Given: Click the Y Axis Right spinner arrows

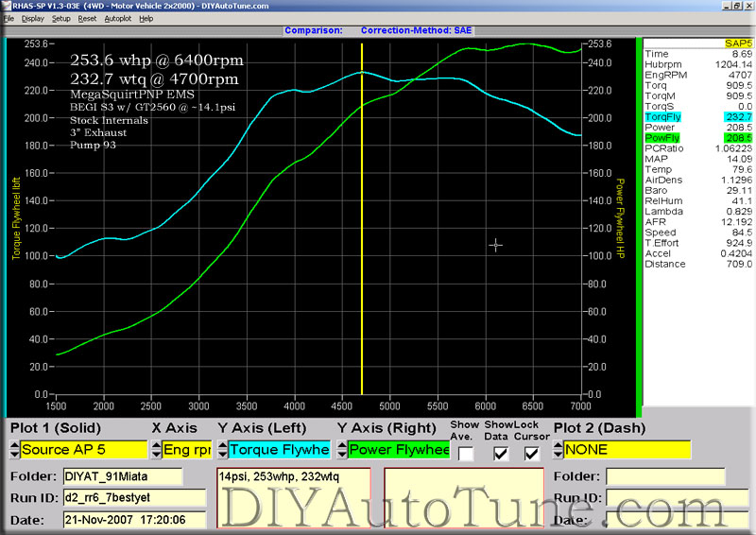Looking at the screenshot, I should (342, 450).
